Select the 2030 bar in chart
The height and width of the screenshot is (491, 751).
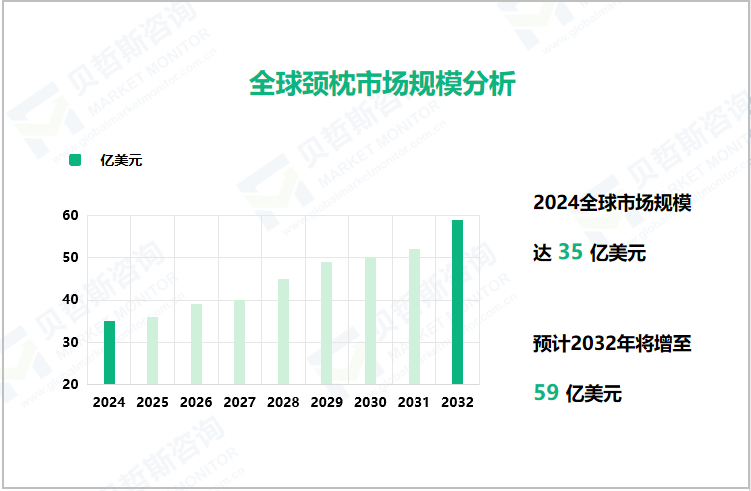(x=370, y=321)
